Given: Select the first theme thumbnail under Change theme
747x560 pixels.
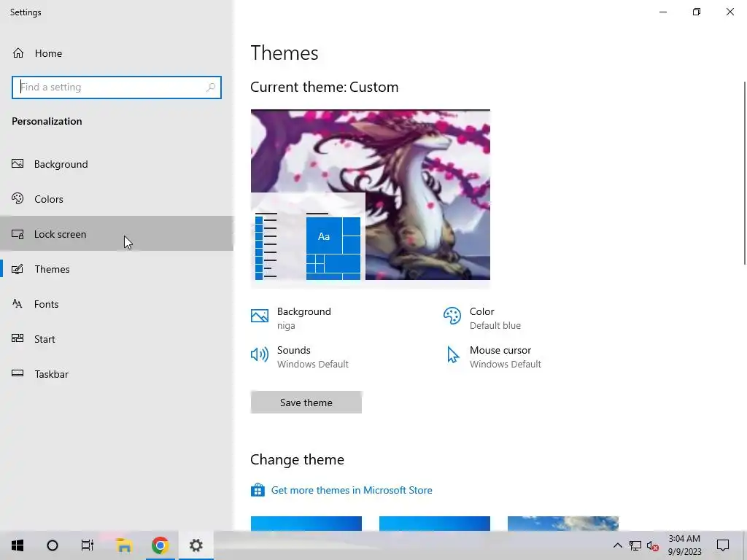Looking at the screenshot, I should point(306,524).
